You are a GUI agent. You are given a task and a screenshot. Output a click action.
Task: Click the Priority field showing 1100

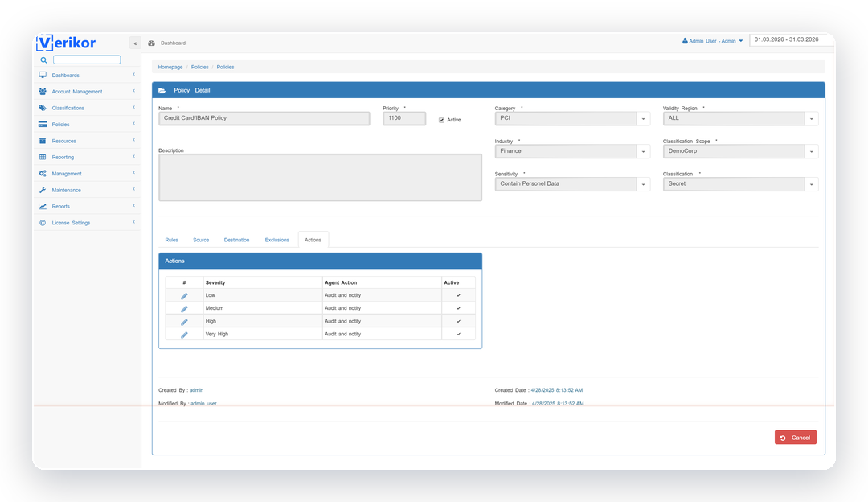click(404, 118)
